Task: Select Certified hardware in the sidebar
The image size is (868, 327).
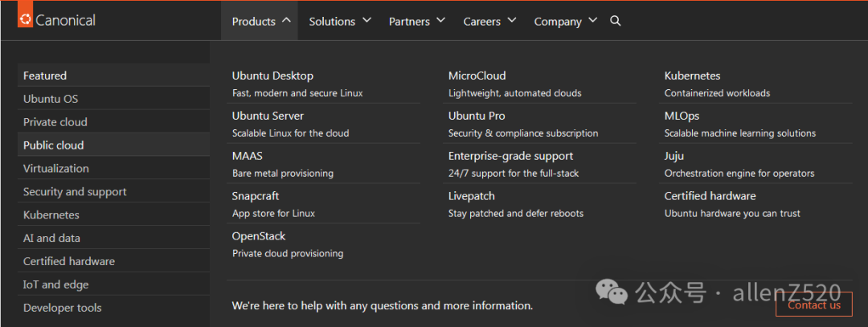Action: coord(113,261)
